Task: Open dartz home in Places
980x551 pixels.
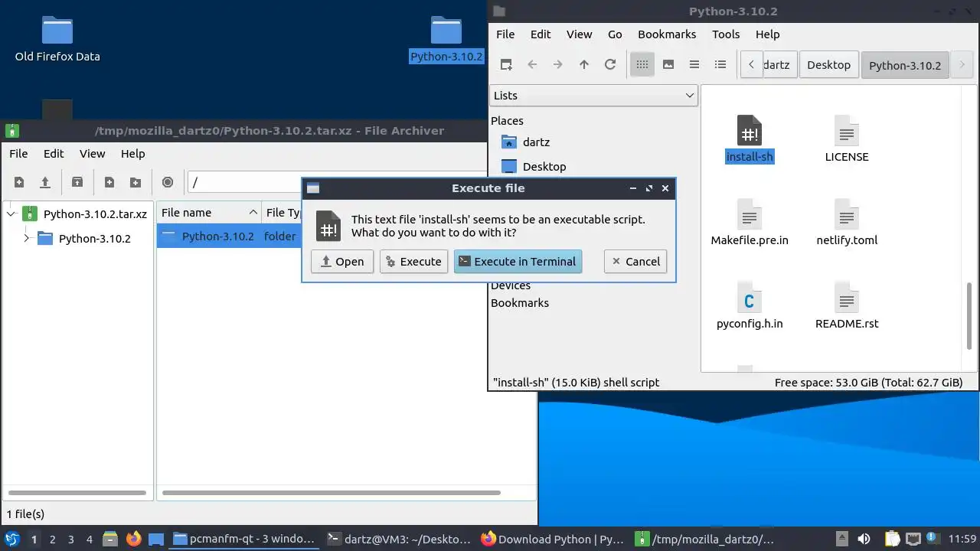Action: (536, 142)
